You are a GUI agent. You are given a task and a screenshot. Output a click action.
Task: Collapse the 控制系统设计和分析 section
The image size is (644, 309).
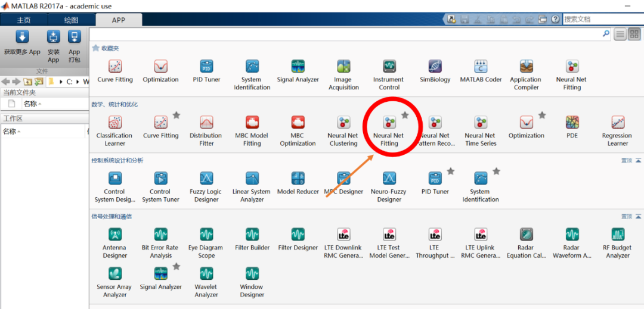click(638, 161)
